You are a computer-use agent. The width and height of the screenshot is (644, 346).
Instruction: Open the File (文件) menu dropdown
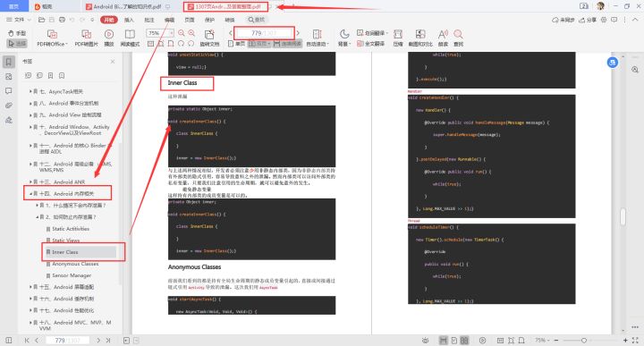tap(19, 20)
